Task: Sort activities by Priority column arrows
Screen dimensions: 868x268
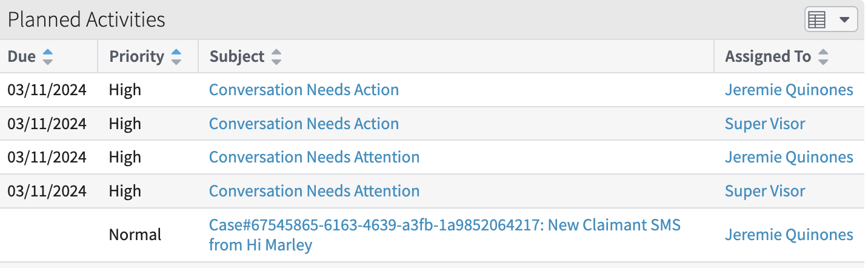Action: (x=176, y=57)
